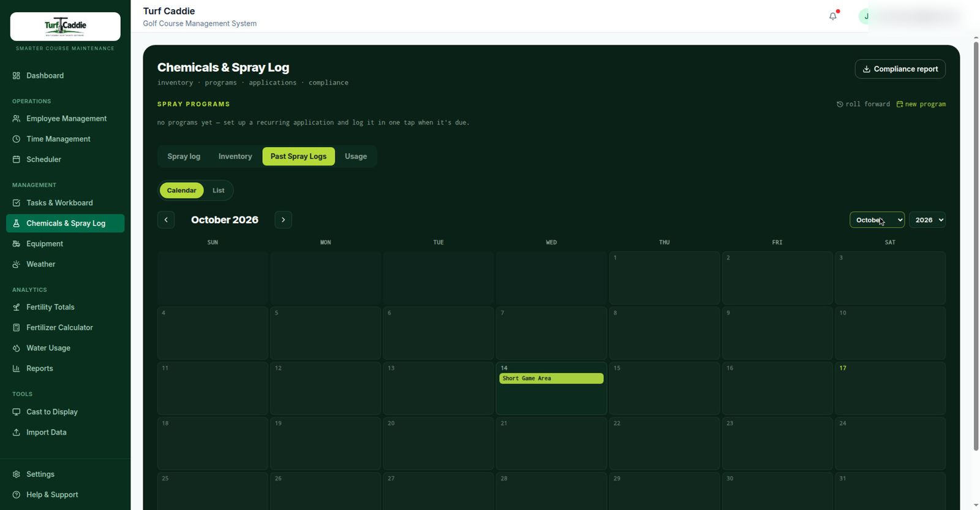Image resolution: width=980 pixels, height=510 pixels.
Task: Select October 1 calendar cell
Action: (x=664, y=278)
